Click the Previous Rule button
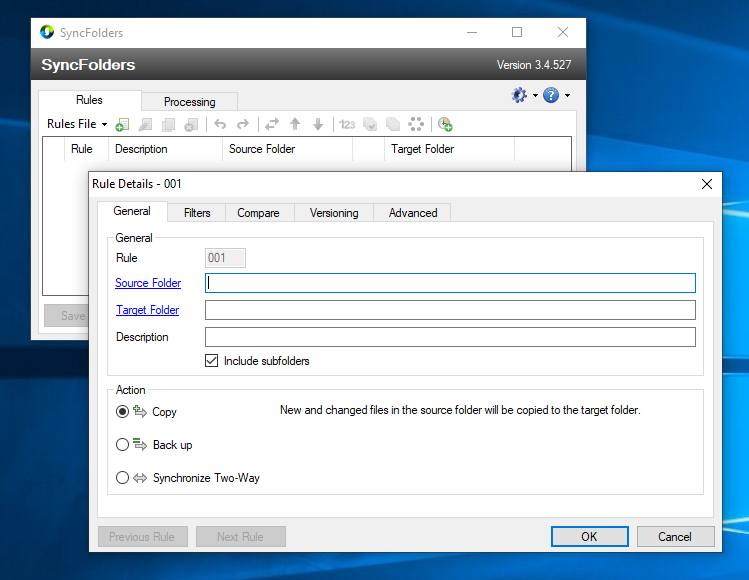749x580 pixels. click(x=142, y=537)
